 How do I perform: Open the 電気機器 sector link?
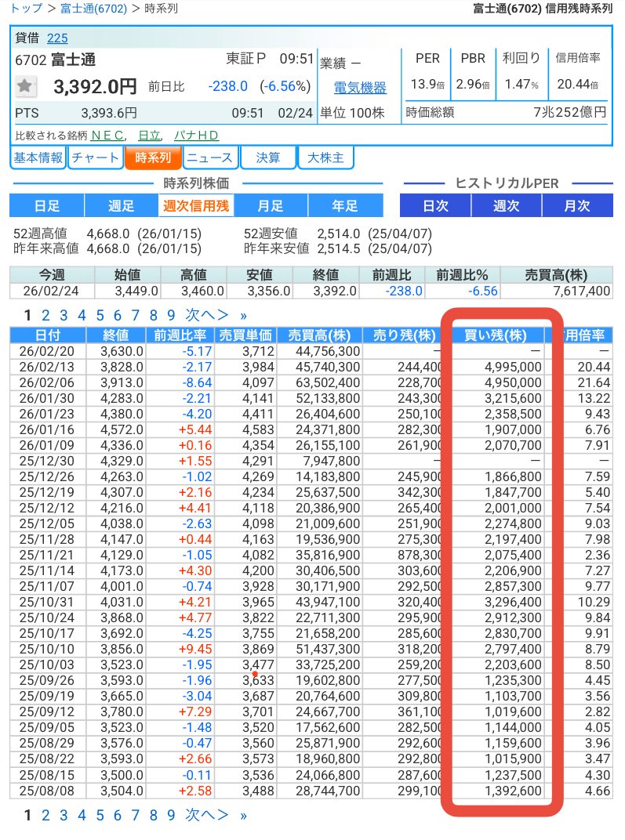tap(360, 88)
